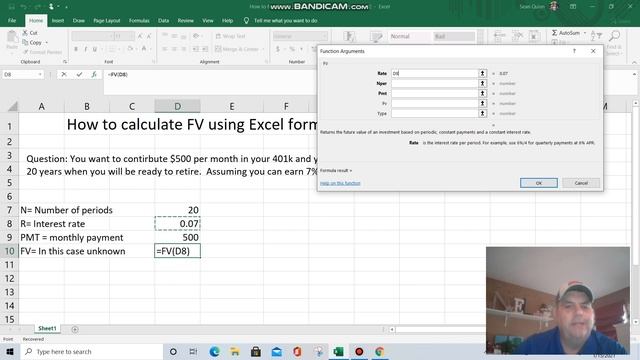
Task: Click into the Rate input field
Action: tap(435, 73)
